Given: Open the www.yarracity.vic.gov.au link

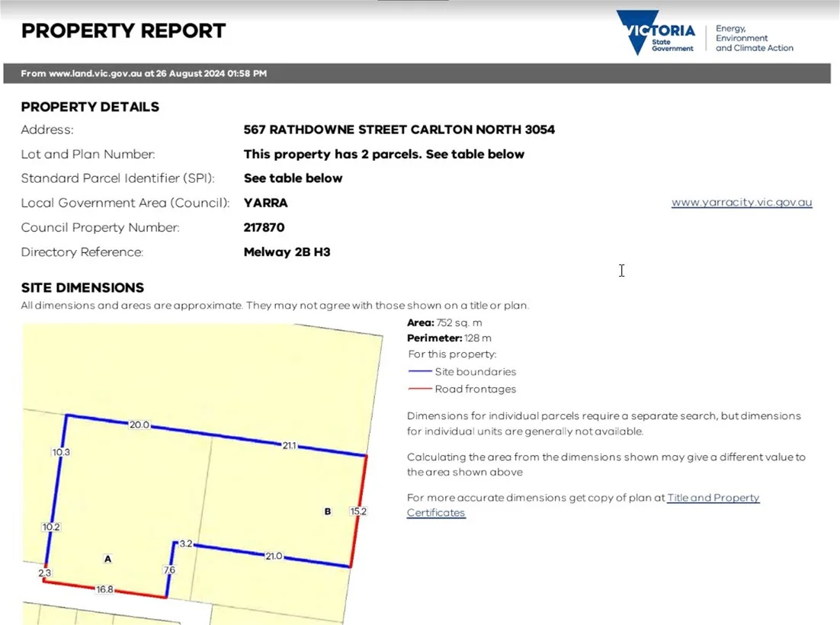Looking at the screenshot, I should (741, 203).
